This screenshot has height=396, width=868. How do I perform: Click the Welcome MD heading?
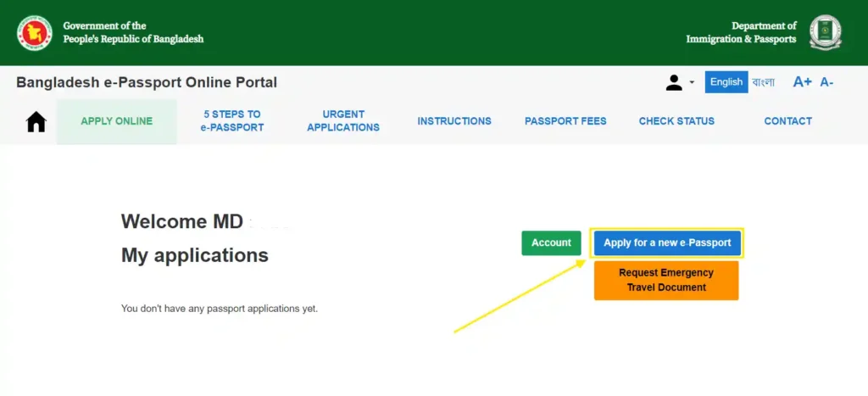(x=182, y=221)
